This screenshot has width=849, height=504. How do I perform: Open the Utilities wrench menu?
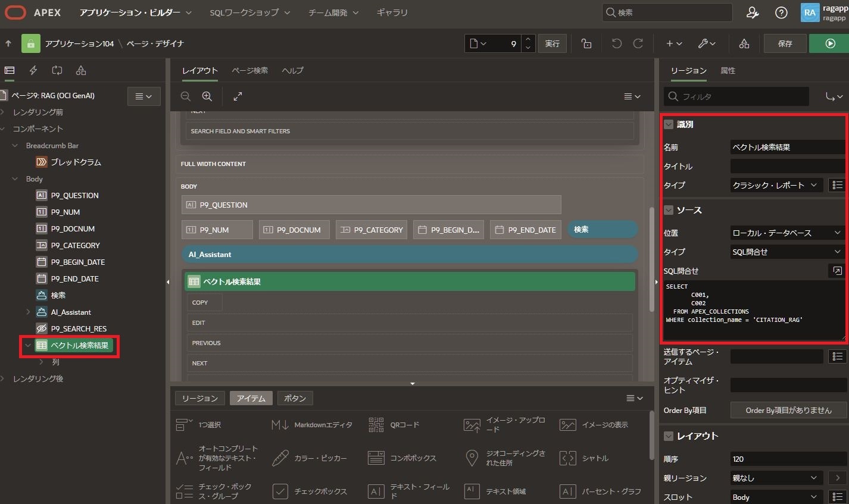707,43
